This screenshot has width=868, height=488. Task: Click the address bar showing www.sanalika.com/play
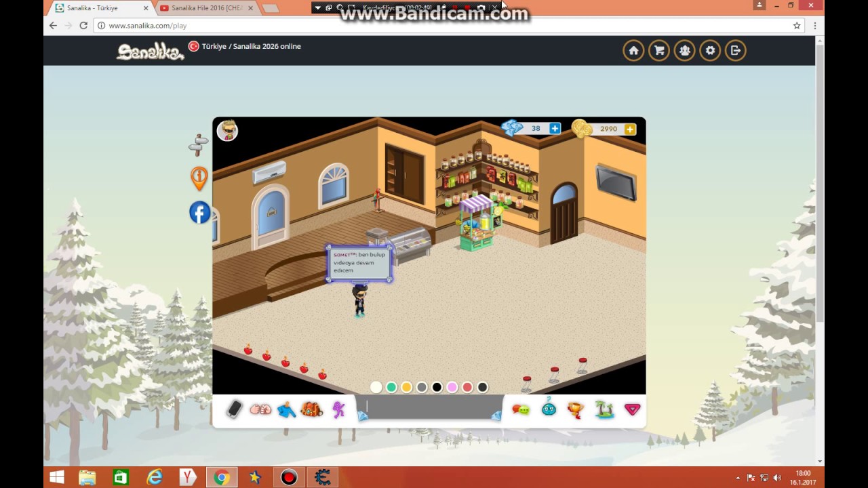click(448, 26)
